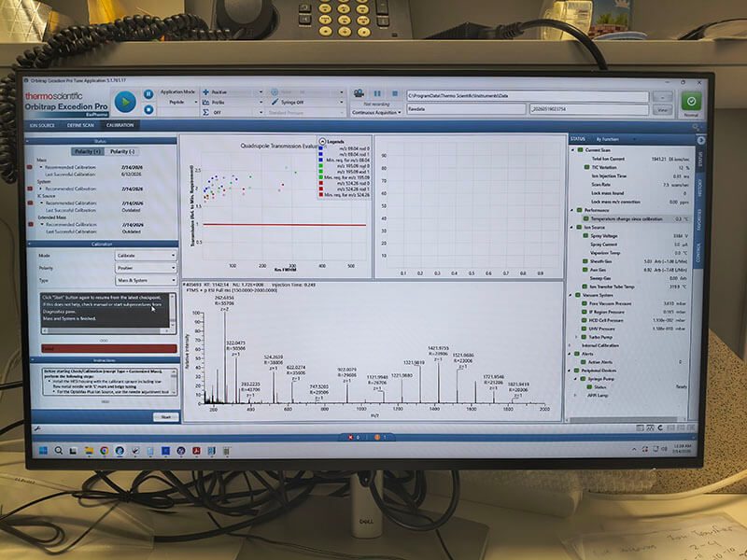Open the calibration Mode dropdown showing Calibrate

click(146, 256)
